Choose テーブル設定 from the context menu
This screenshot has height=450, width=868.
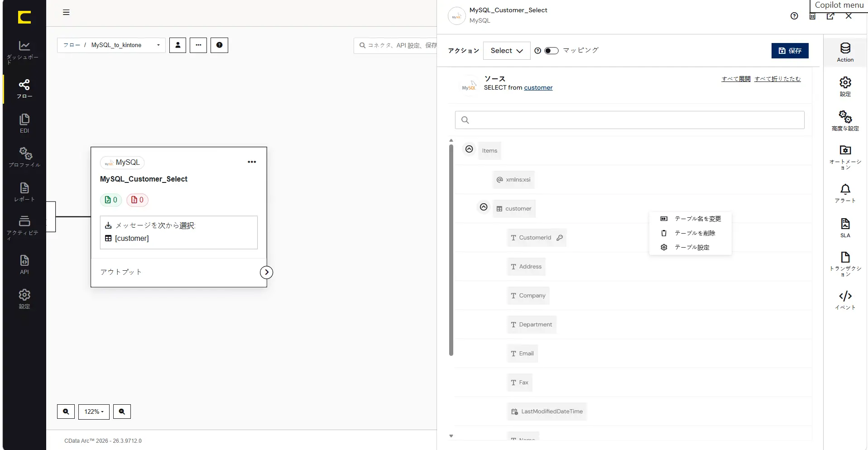point(690,247)
